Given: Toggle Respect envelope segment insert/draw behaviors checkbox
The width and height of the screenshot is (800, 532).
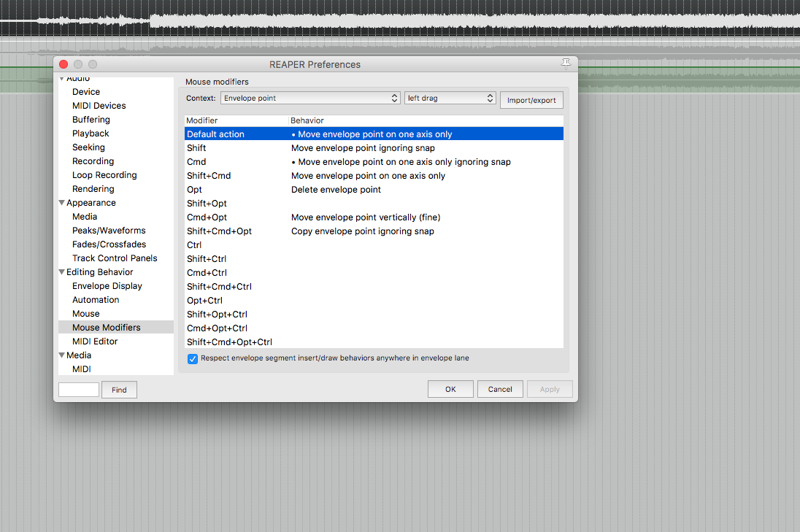Looking at the screenshot, I should coord(193,358).
